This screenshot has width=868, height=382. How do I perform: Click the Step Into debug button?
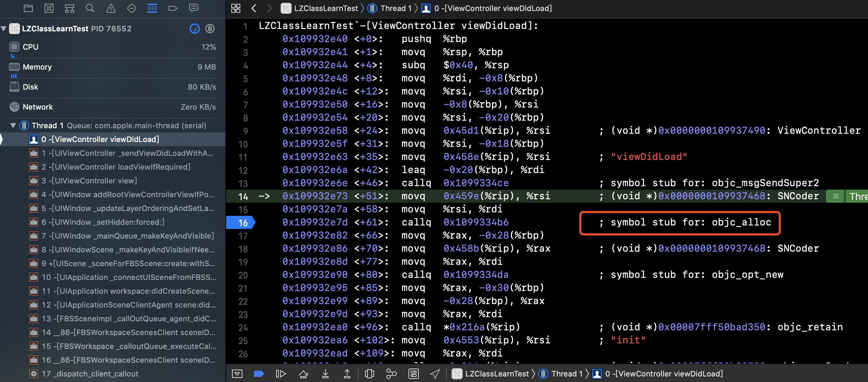[x=325, y=374]
